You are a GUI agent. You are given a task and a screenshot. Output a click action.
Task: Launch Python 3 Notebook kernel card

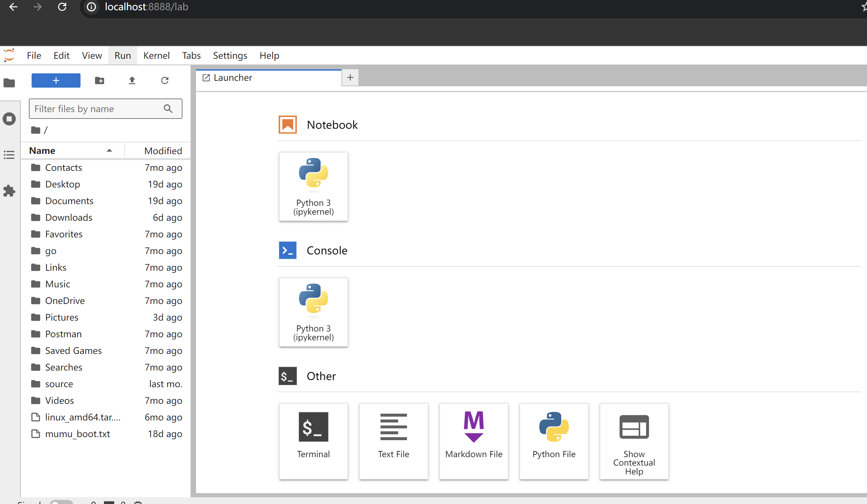(313, 186)
